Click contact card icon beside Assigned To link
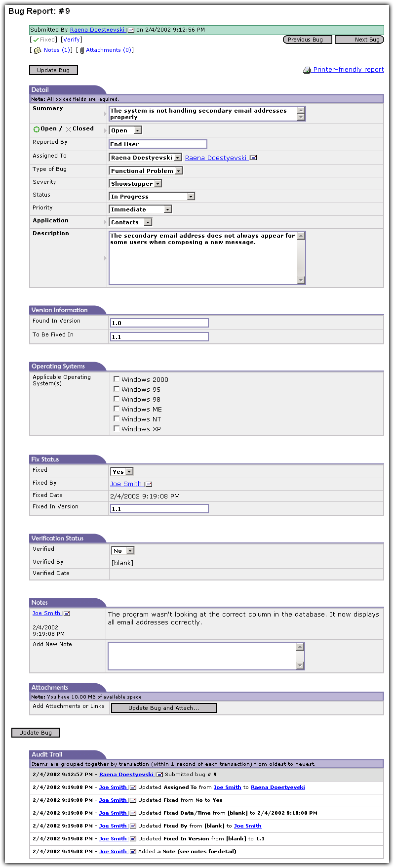394x868 pixels. pos(253,158)
